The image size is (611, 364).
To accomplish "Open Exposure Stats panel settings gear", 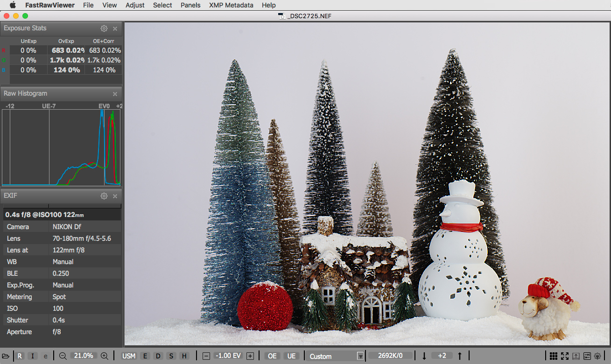I will [x=104, y=28].
